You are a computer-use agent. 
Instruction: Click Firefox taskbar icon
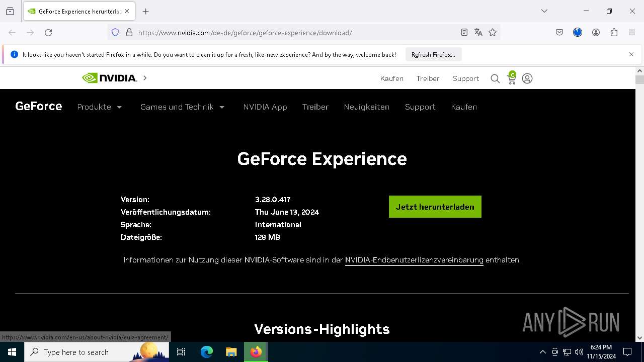(x=256, y=352)
